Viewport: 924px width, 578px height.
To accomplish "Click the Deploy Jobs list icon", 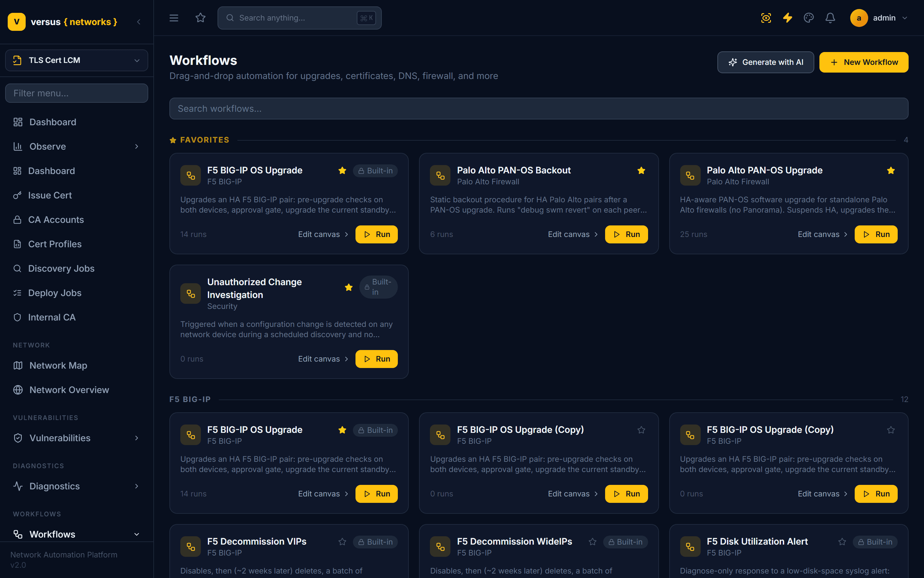I will pos(17,293).
